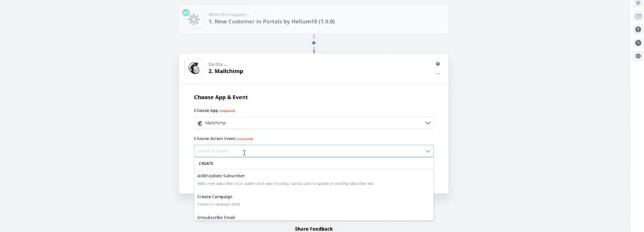Screen dimensions: 644x232
Task: Click the Choose App & Event heading
Action: [221, 97]
